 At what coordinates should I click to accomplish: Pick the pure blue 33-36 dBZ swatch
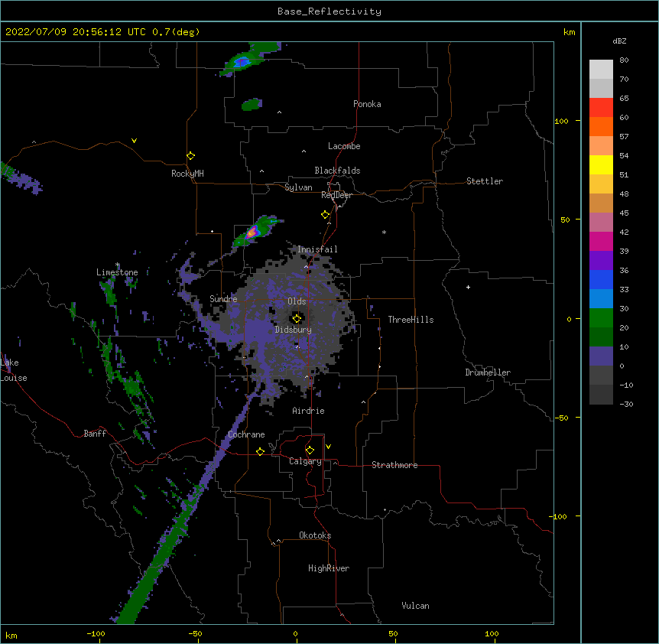601,279
